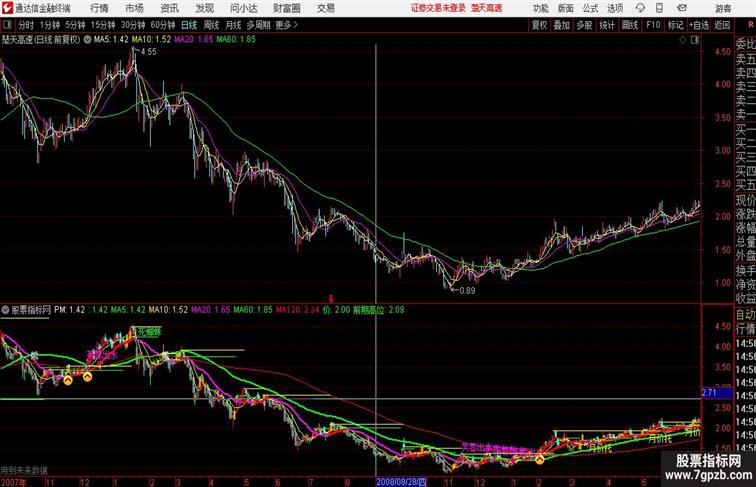The image size is (756, 487).
Task: Select the 多周期 multi-period tab
Action: tap(258, 25)
